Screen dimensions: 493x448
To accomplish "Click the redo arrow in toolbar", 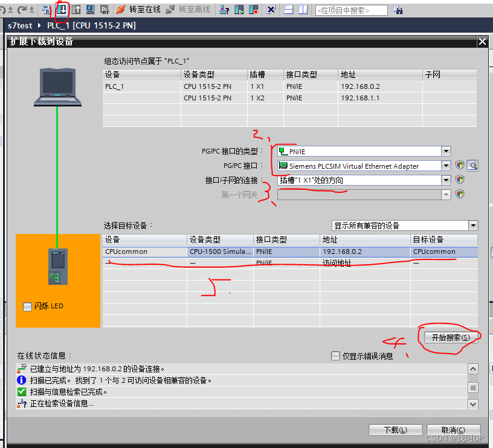I will [22, 10].
